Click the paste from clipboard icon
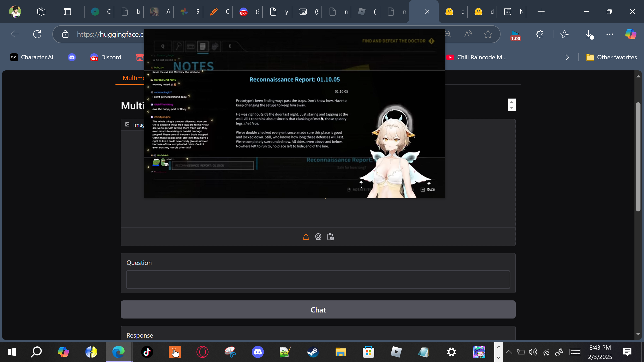The height and width of the screenshot is (362, 644). [x=331, y=237]
